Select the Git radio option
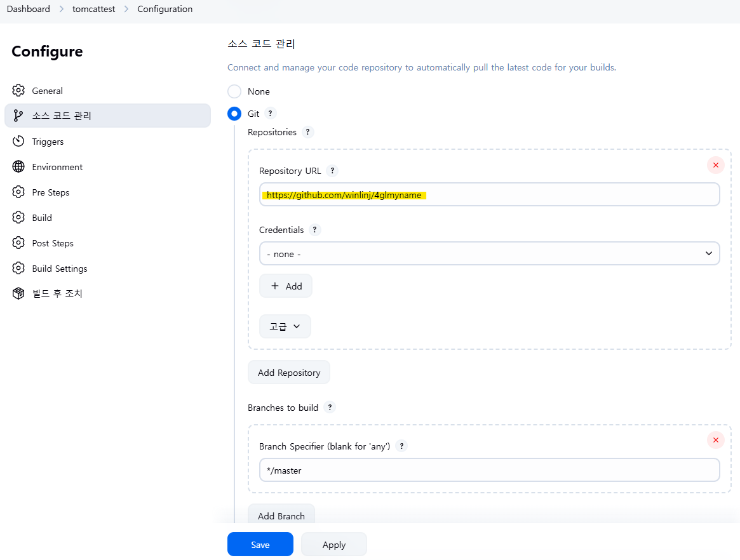This screenshot has height=560, width=740. 234,114
